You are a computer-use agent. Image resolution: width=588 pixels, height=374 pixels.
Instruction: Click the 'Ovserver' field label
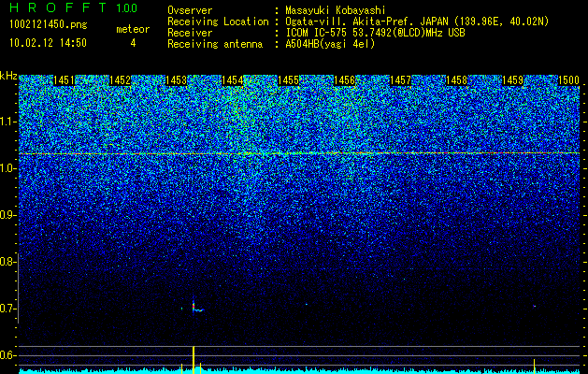(x=190, y=10)
